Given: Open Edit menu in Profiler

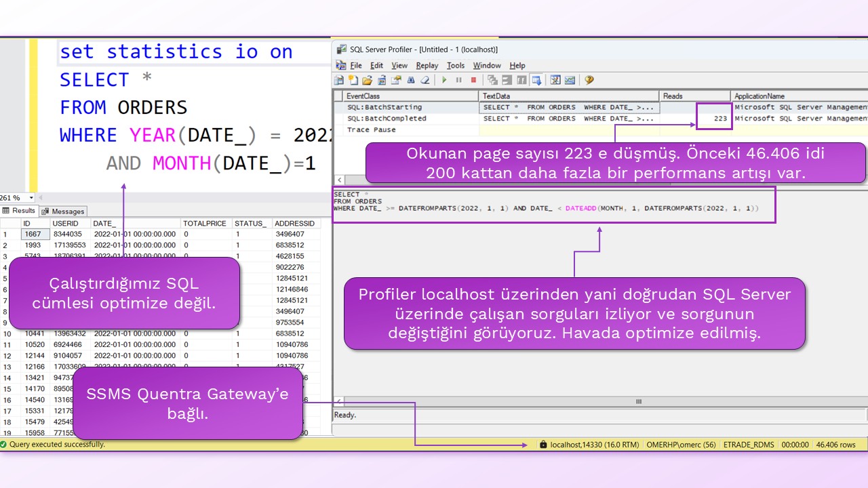Looking at the screenshot, I should click(x=376, y=66).
